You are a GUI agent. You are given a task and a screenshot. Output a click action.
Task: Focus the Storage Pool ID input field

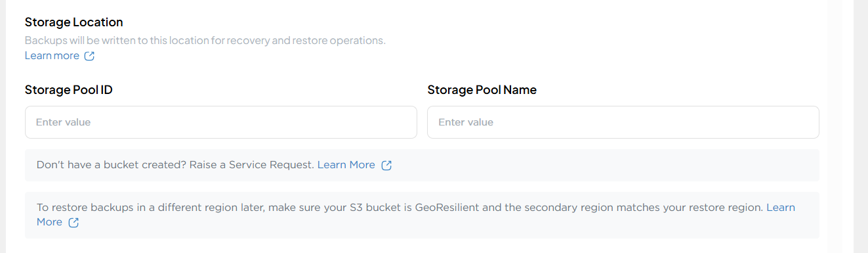tap(221, 122)
